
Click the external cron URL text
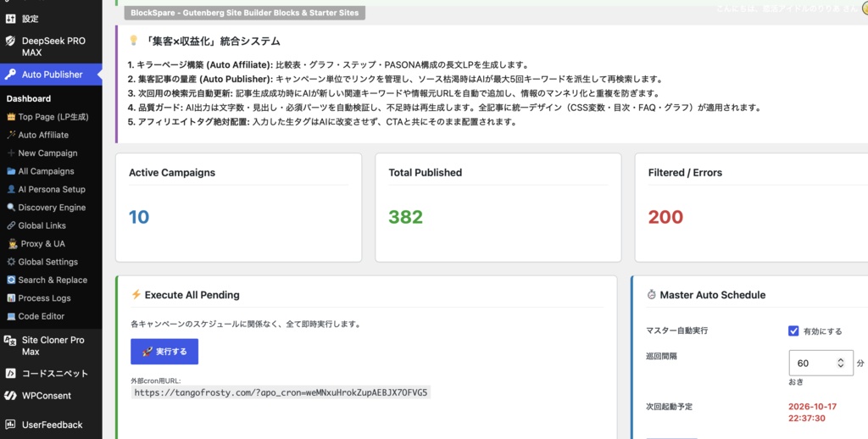(x=281, y=392)
